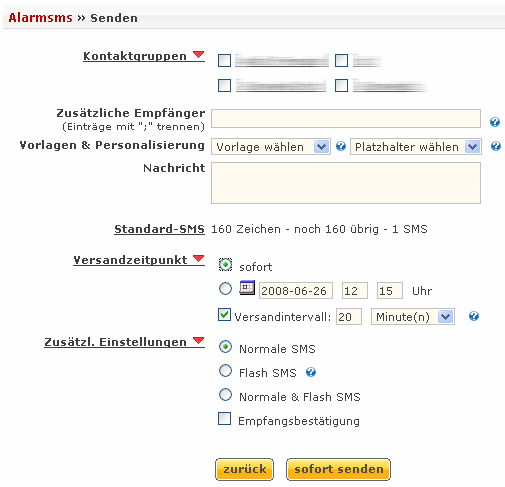Select the Normale & Flash SMS option

click(225, 395)
